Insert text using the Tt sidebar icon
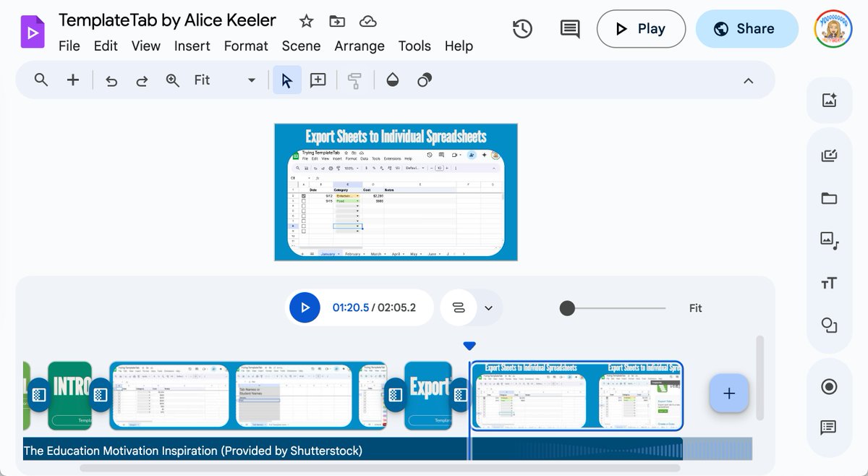The height and width of the screenshot is (476, 868). (829, 283)
